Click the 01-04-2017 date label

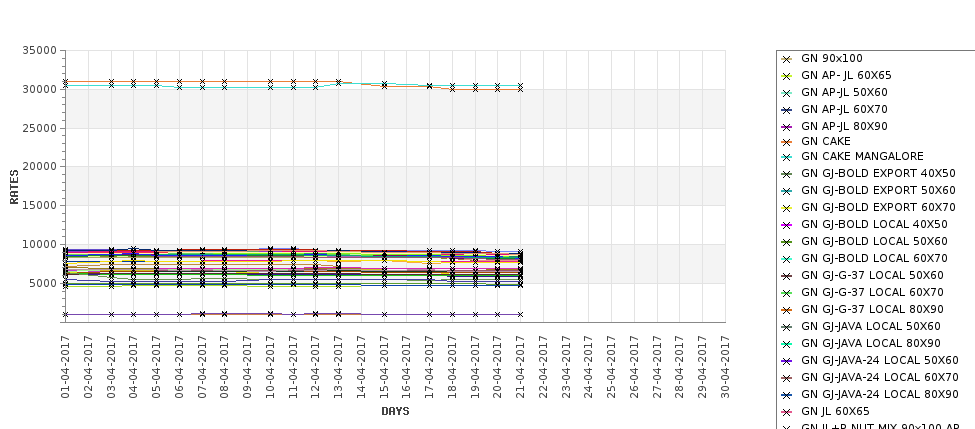[65, 367]
